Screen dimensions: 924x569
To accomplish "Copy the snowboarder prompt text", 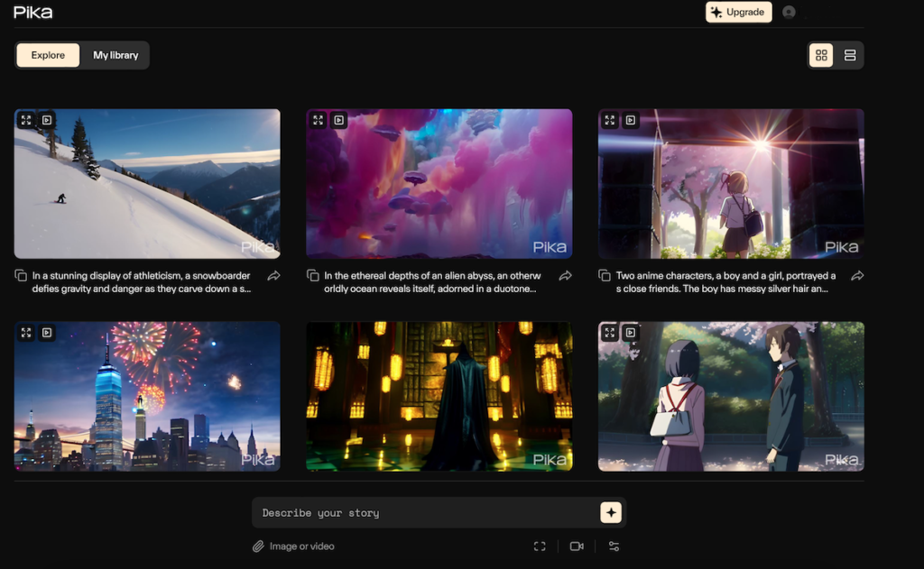I will [21, 276].
